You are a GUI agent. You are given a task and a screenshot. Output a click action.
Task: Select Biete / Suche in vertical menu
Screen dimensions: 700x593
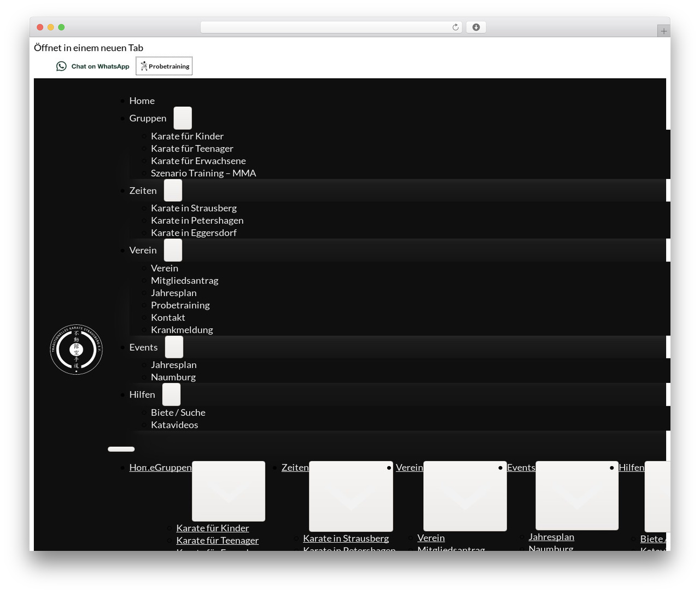[178, 412]
